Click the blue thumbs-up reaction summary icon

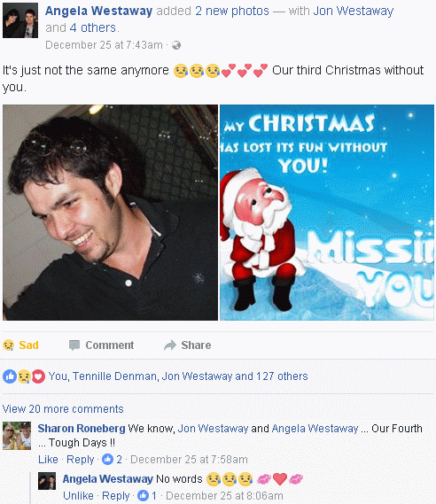10,376
